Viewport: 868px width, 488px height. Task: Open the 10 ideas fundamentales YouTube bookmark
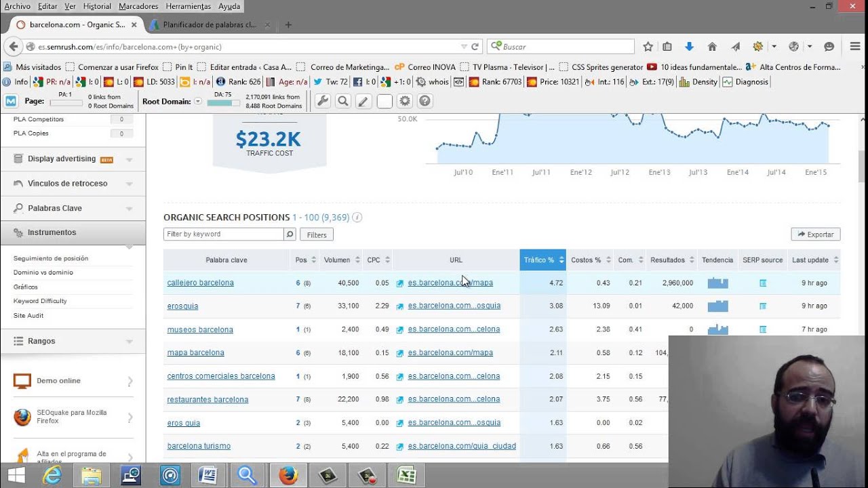694,67
